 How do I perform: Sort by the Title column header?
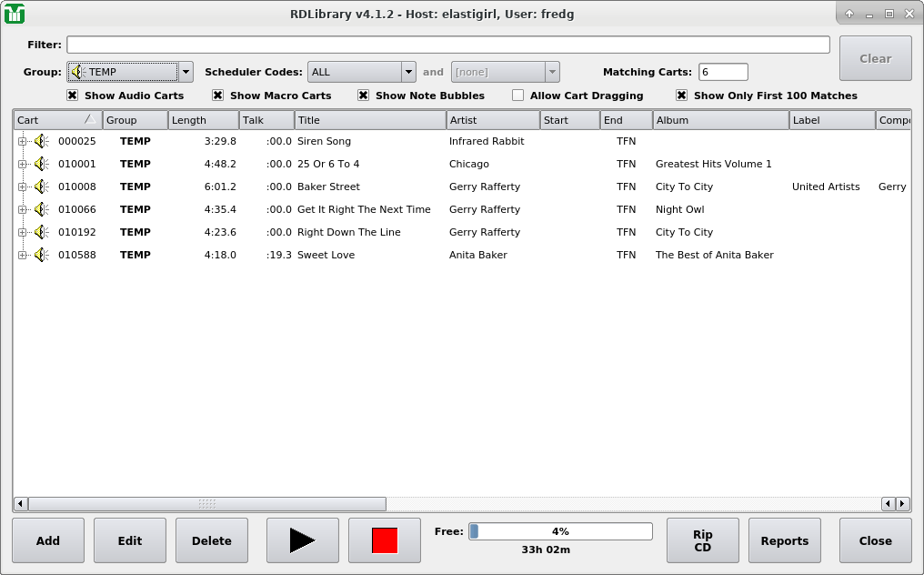(370, 120)
